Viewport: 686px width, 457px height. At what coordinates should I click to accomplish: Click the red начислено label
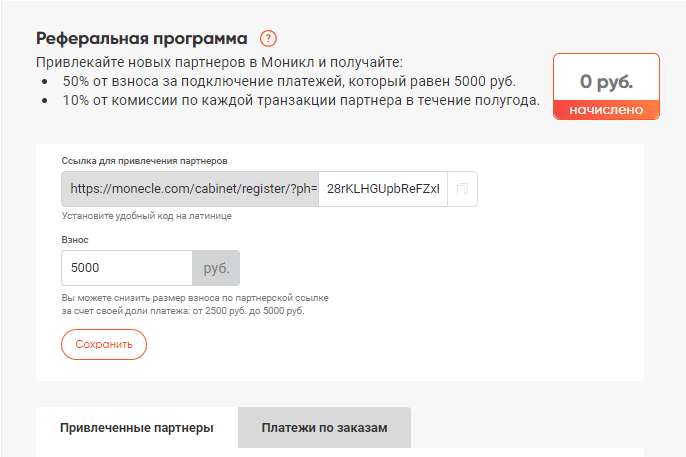tap(606, 110)
